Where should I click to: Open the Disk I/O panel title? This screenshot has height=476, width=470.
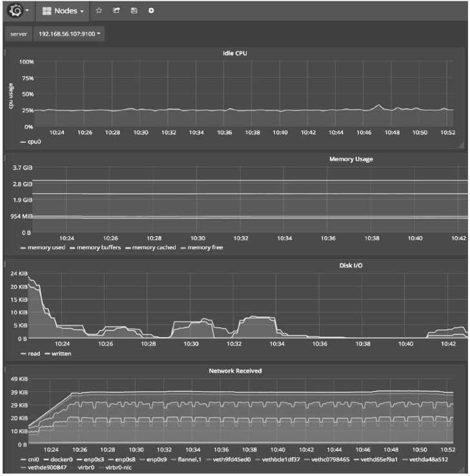click(351, 265)
